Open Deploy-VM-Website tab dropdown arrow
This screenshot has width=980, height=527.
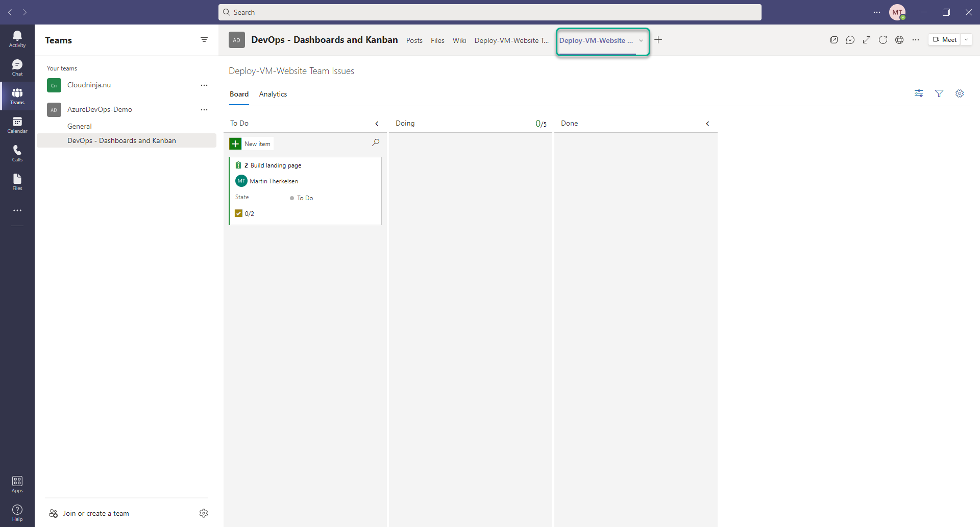(641, 40)
